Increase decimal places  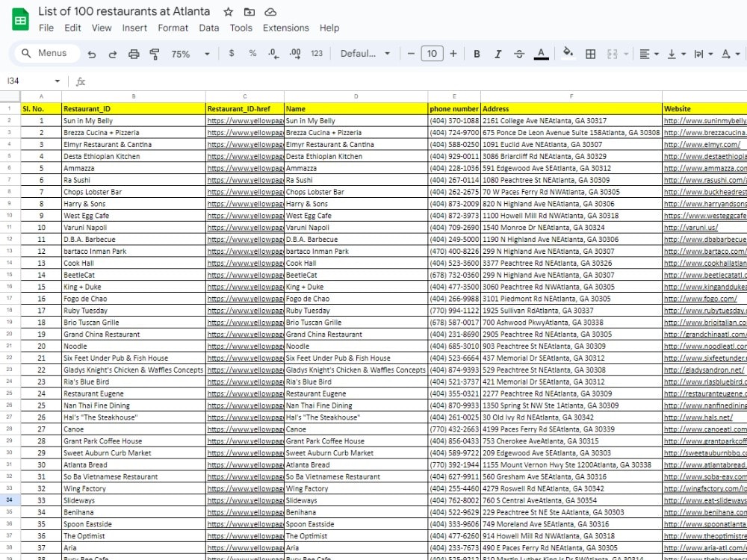pyautogui.click(x=295, y=53)
